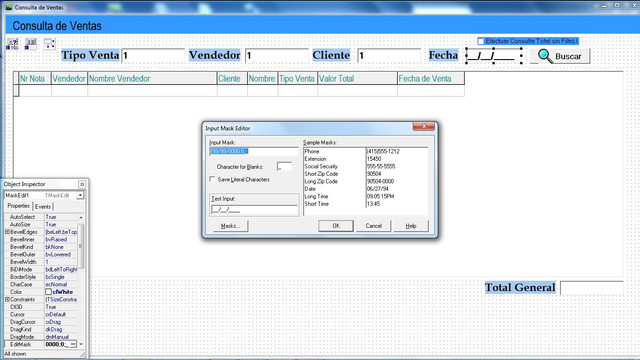Select the EditMask property row
Image resolution: width=640 pixels, height=360 pixels.
(x=41, y=344)
